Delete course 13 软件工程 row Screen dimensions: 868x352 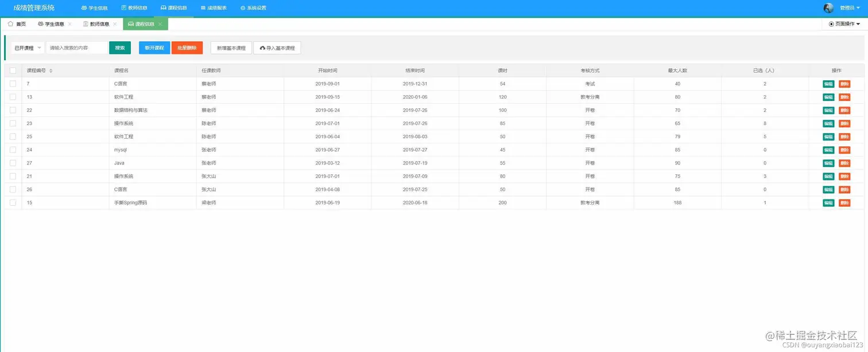tap(844, 97)
